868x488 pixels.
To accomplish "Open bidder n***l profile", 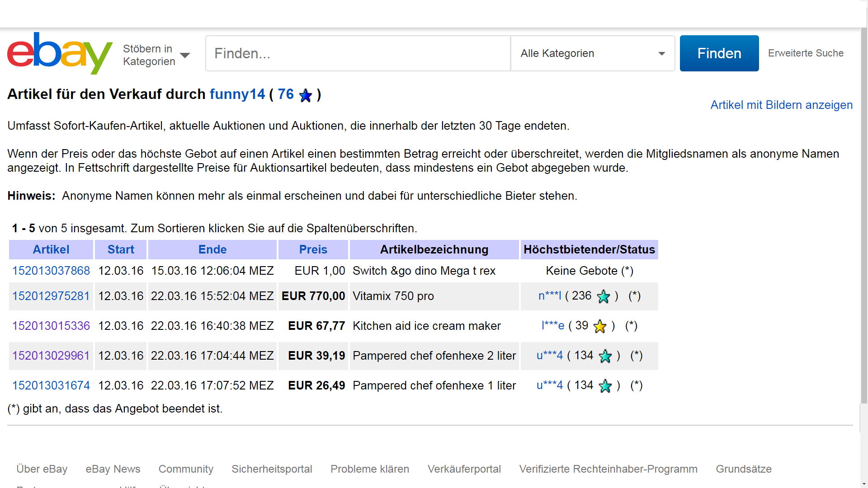I will (550, 296).
